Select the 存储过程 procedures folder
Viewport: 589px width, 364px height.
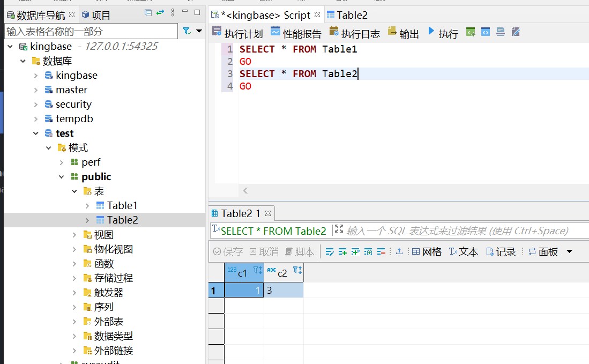[114, 278]
